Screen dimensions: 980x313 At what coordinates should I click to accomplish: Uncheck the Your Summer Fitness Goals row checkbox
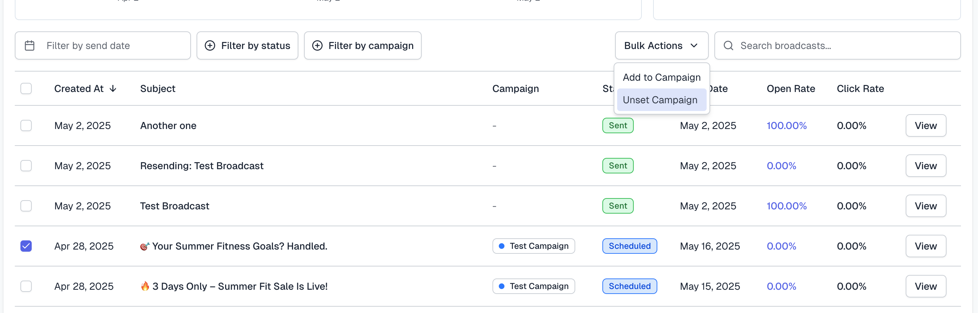click(x=26, y=246)
